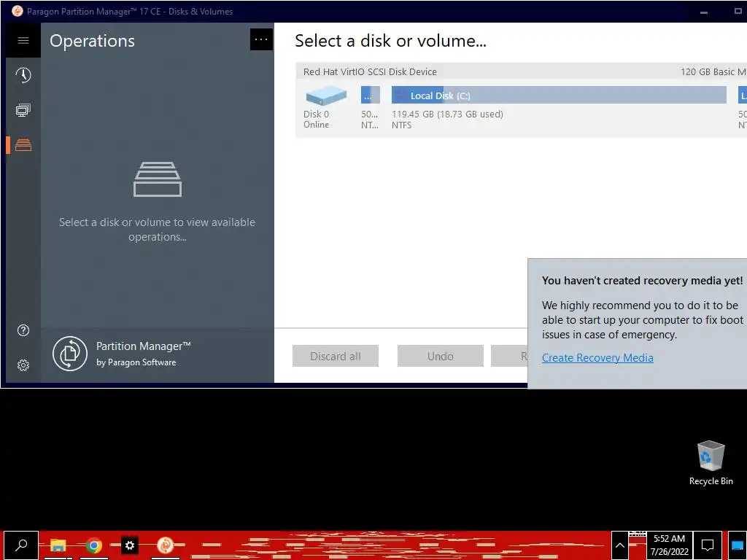Open the hamburger menu in Paragon sidebar

click(x=23, y=41)
